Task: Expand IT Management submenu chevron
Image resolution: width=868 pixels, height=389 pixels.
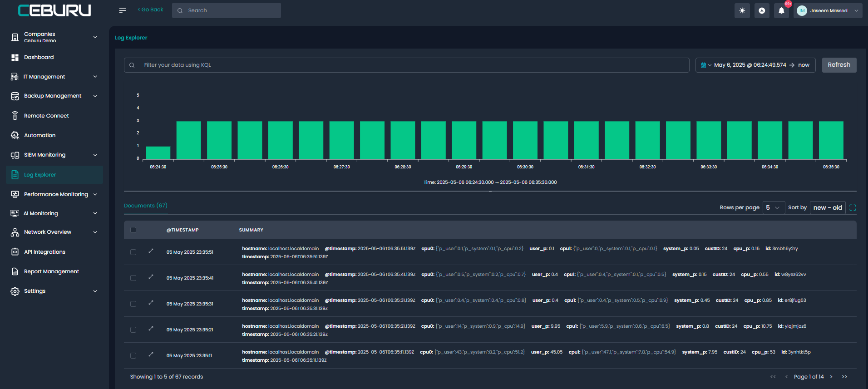Action: (x=95, y=77)
